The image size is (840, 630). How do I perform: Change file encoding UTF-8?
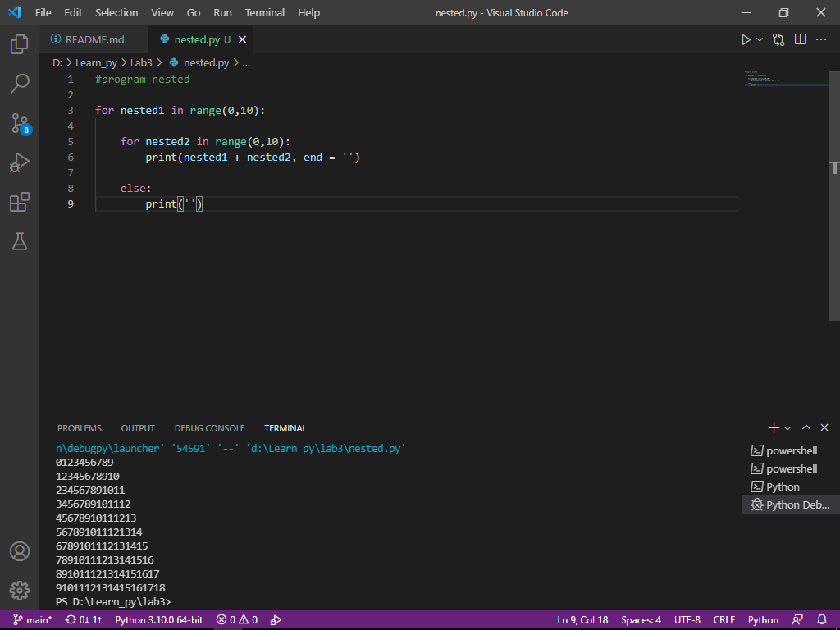[687, 620]
